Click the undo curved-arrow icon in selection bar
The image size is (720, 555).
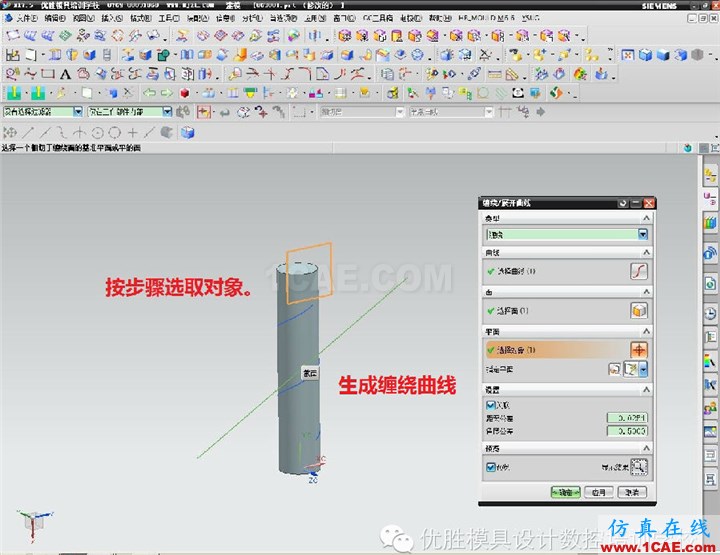pyautogui.click(x=225, y=112)
